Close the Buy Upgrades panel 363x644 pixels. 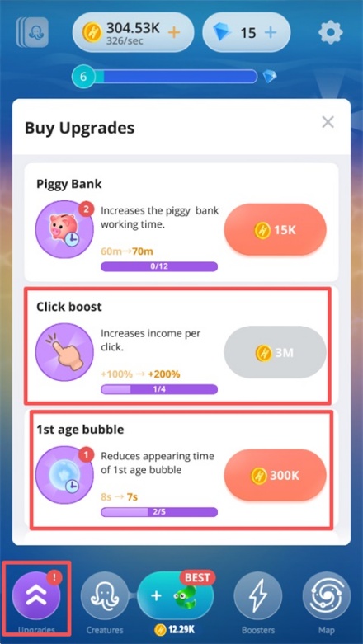pyautogui.click(x=328, y=121)
